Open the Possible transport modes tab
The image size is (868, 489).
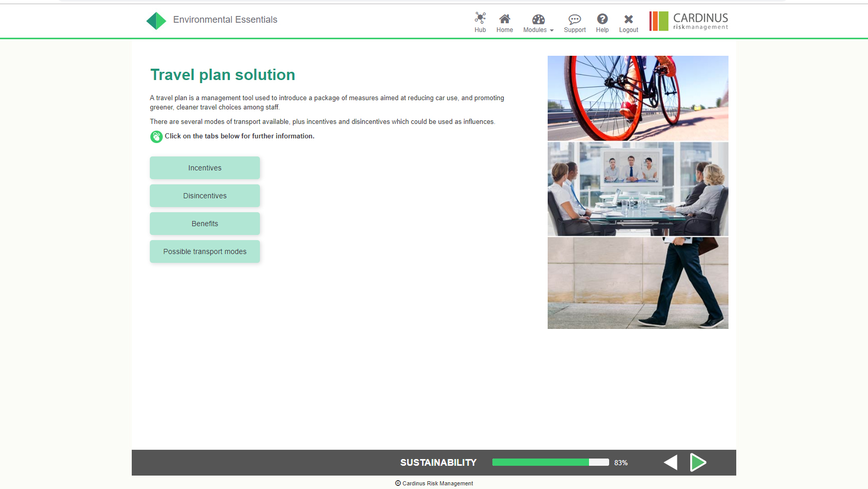pos(205,251)
